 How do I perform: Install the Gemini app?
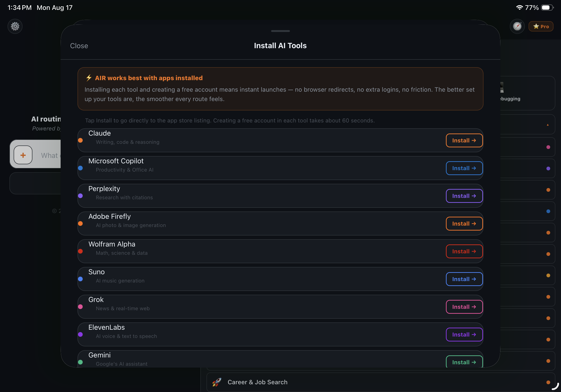pos(464,362)
